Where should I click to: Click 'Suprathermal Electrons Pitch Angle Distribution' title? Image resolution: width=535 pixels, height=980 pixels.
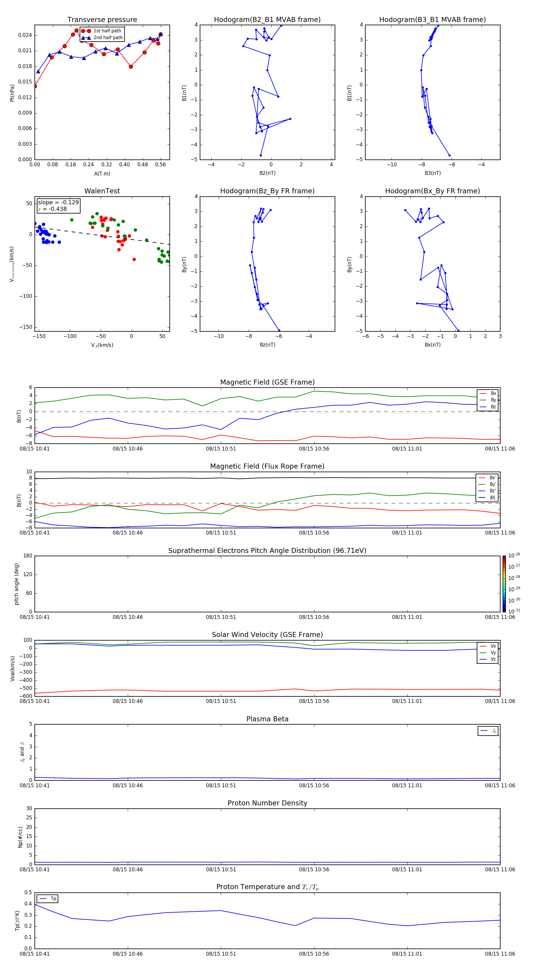(267, 551)
